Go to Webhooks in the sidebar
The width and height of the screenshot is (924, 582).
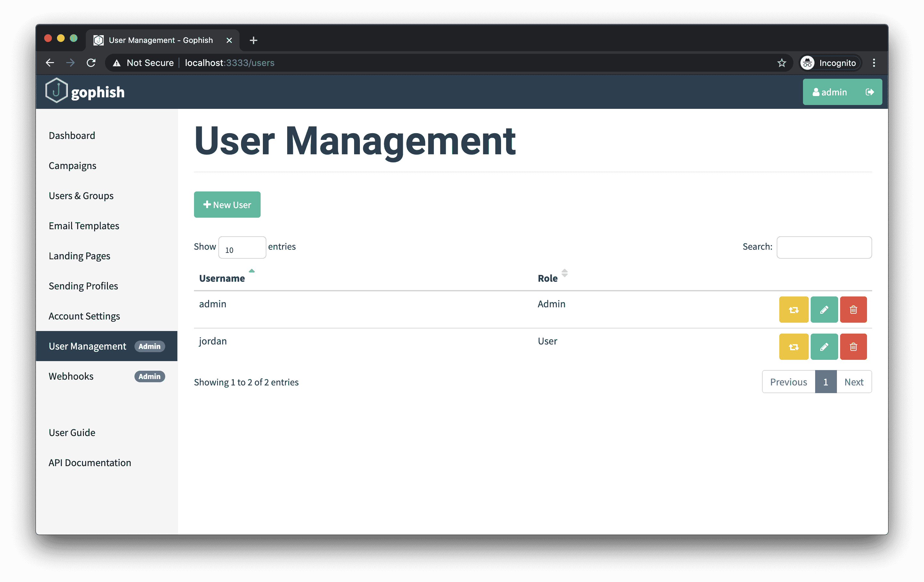coord(71,376)
